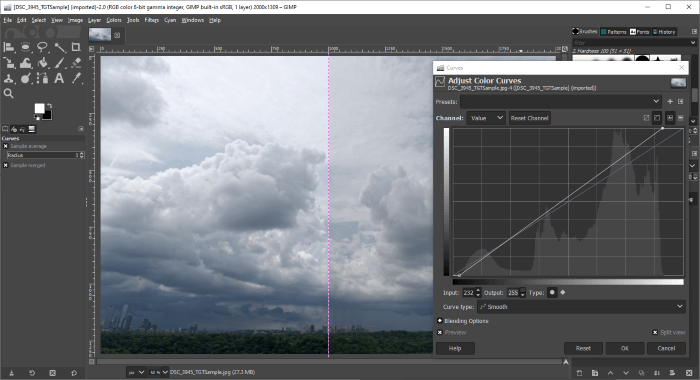This screenshot has width=700, height=380.
Task: Choose the Color Picker eyedropper tool
Action: pos(76,79)
